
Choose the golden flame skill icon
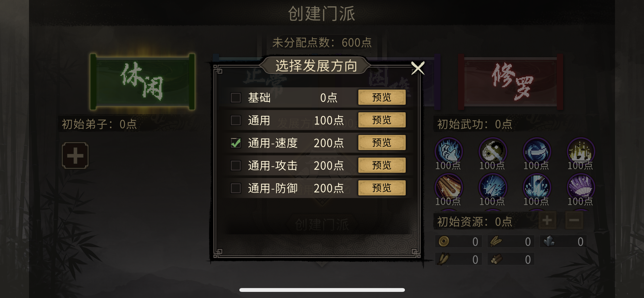pos(581,151)
